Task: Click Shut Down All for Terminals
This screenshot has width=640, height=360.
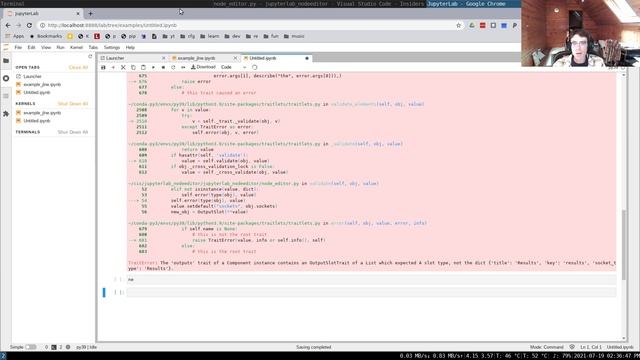Action: click(x=73, y=132)
